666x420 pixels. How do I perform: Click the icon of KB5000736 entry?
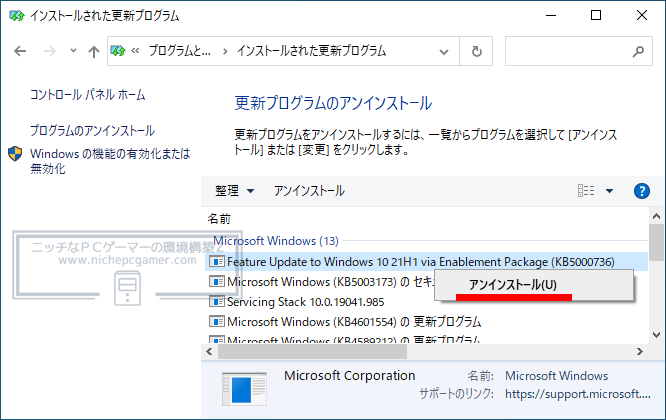[217, 262]
